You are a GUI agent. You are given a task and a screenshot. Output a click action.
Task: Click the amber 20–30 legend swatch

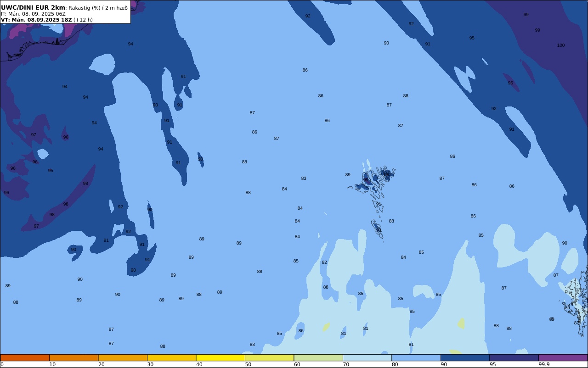[x=123, y=357]
